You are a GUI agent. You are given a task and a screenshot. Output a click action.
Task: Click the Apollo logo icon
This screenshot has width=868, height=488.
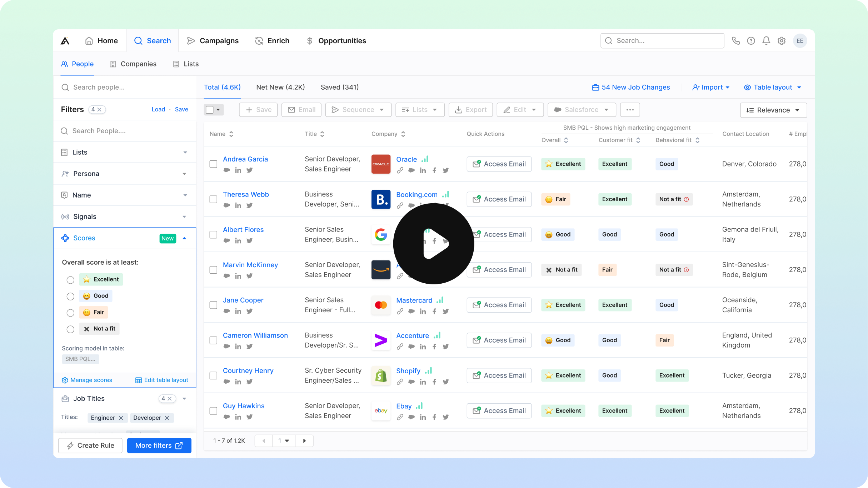[65, 41]
